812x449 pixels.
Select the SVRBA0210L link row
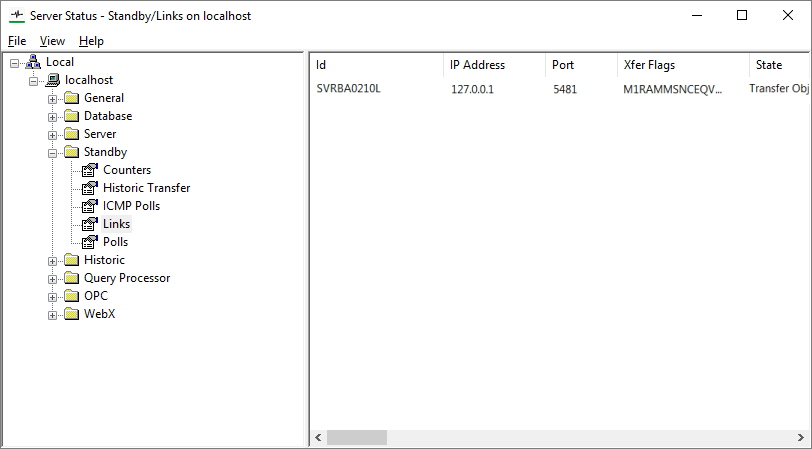(x=560, y=89)
